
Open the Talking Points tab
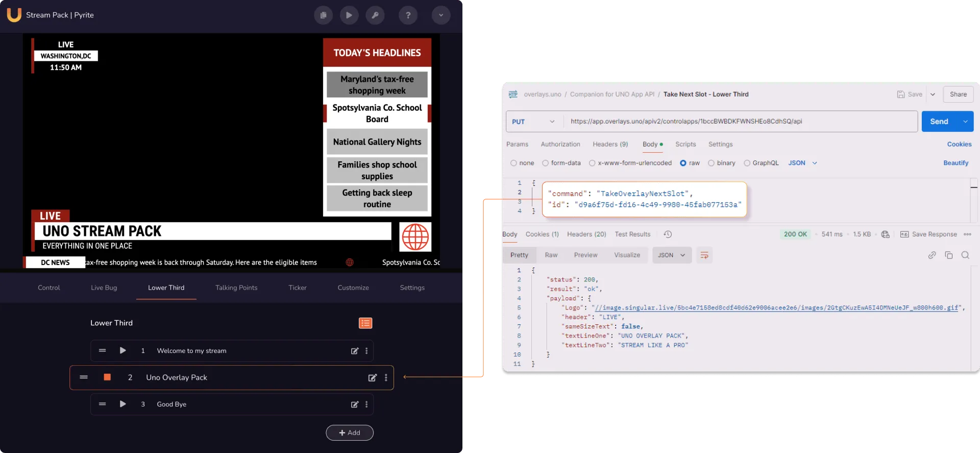coord(236,288)
